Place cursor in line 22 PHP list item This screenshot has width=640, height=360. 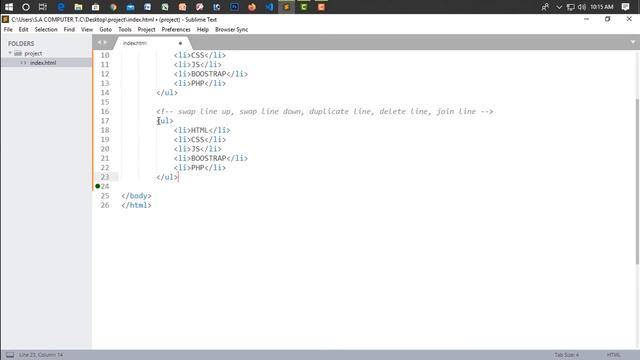200,167
